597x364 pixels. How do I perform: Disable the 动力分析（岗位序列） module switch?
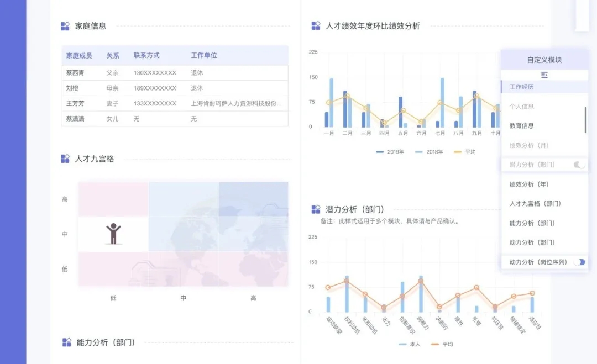(x=579, y=262)
